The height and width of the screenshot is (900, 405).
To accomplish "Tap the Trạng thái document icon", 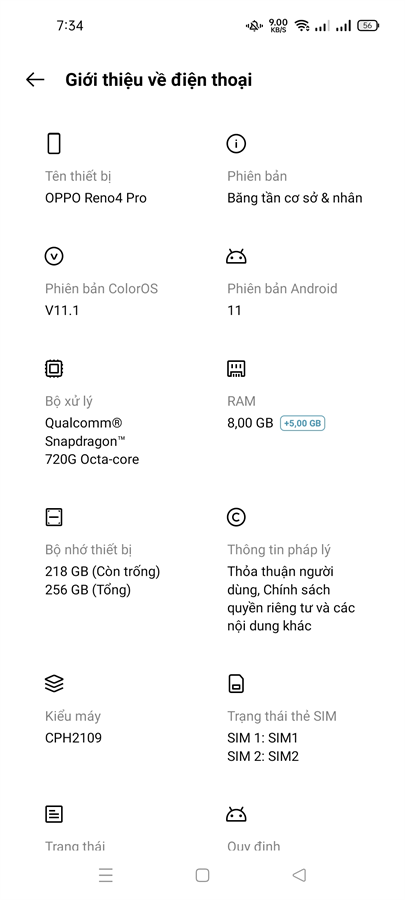I will click(x=54, y=814).
